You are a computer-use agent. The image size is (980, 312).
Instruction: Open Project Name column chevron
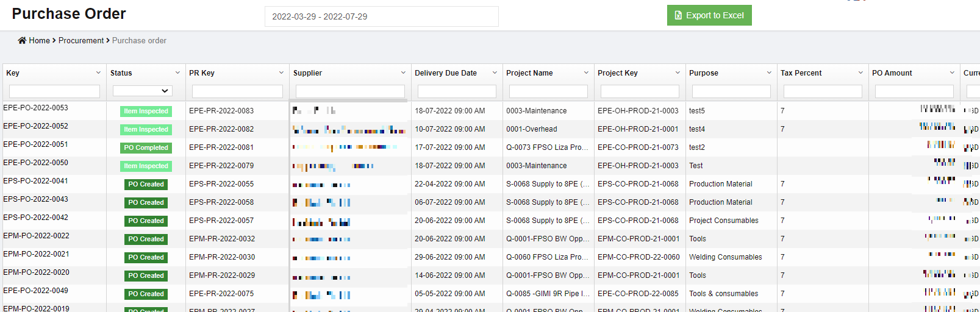pos(586,73)
